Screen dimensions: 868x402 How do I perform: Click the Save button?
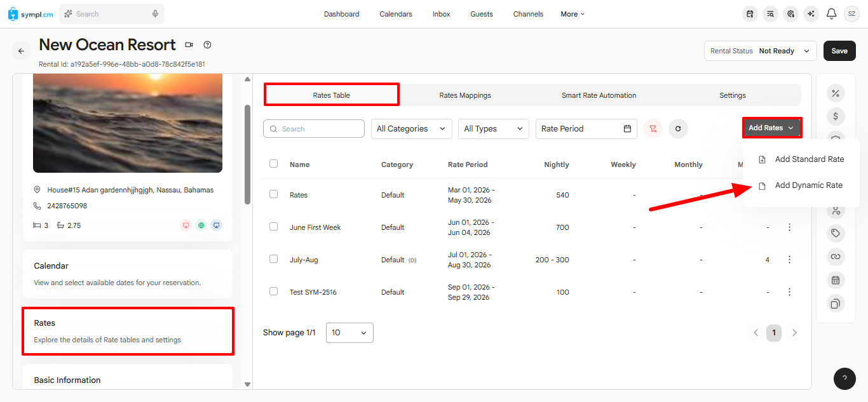tap(839, 51)
